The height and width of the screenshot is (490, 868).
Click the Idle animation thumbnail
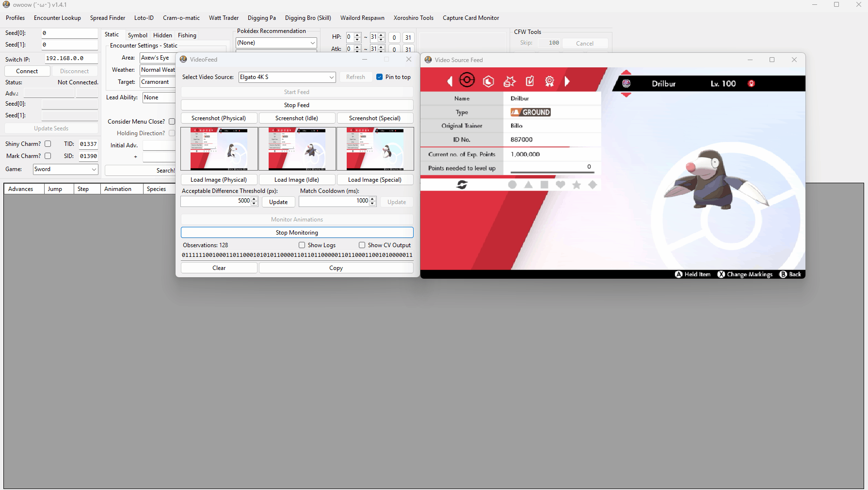(x=297, y=149)
